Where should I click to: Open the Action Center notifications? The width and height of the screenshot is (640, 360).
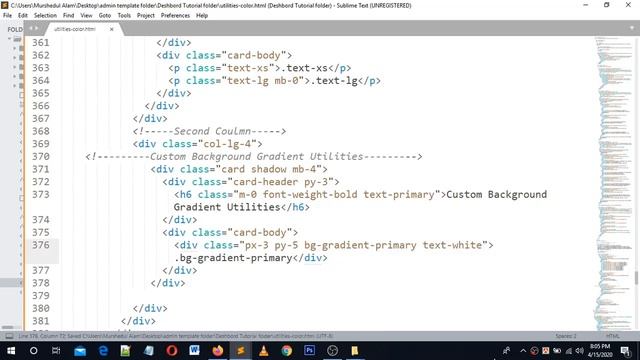[625, 351]
